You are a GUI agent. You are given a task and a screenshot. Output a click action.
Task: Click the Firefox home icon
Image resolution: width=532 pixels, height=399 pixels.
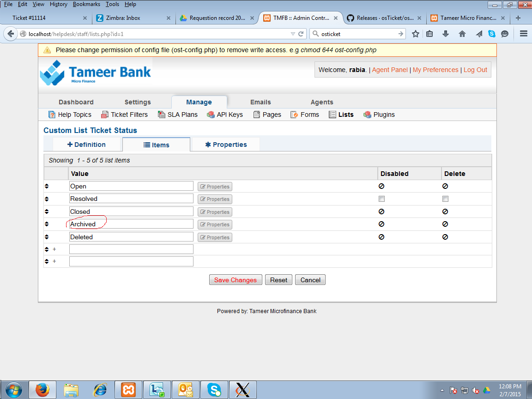(462, 34)
